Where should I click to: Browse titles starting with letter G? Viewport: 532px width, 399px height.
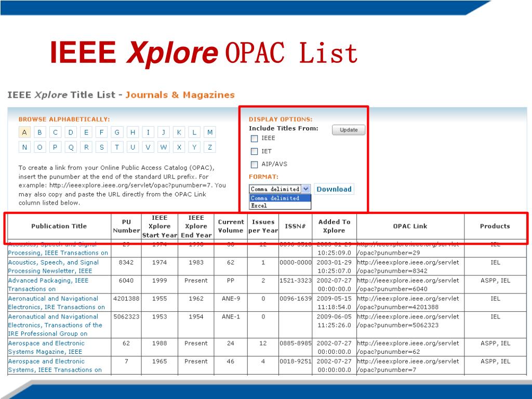[117, 132]
